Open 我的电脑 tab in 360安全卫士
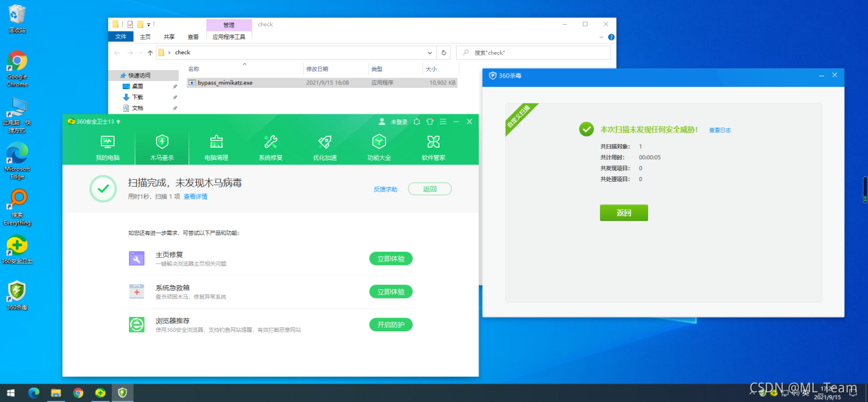The height and width of the screenshot is (402, 868). (108, 147)
